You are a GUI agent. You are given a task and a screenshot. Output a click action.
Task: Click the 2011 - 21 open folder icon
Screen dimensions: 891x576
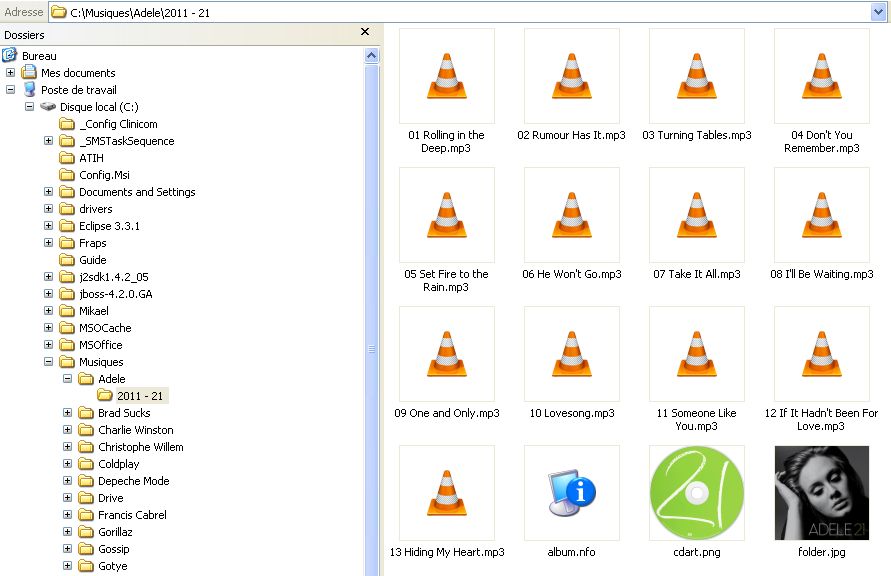pos(105,395)
